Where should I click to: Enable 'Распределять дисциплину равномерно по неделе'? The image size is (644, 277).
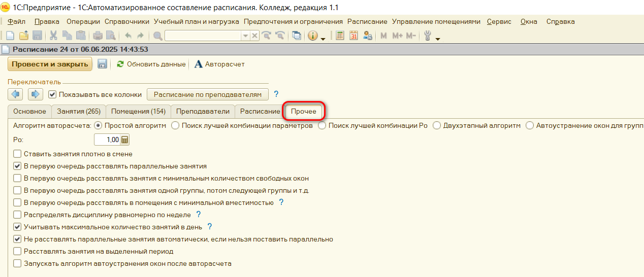pyautogui.click(x=17, y=215)
